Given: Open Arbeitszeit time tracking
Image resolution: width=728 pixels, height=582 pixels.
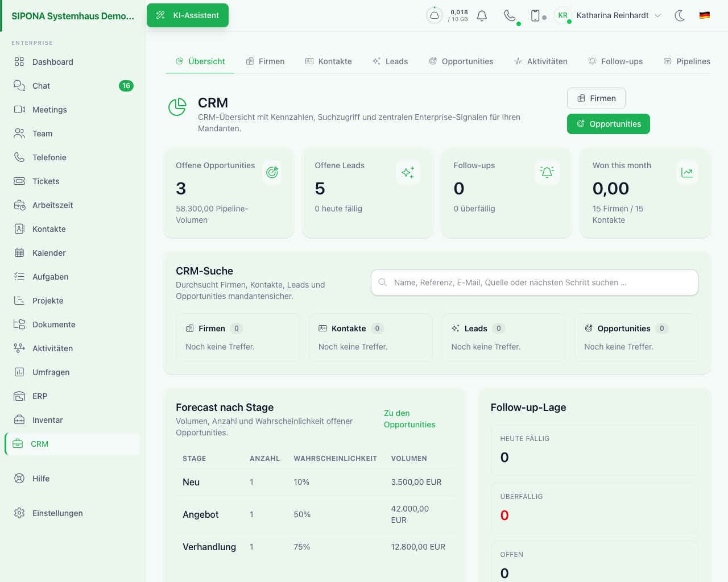Looking at the screenshot, I should 73,205.
